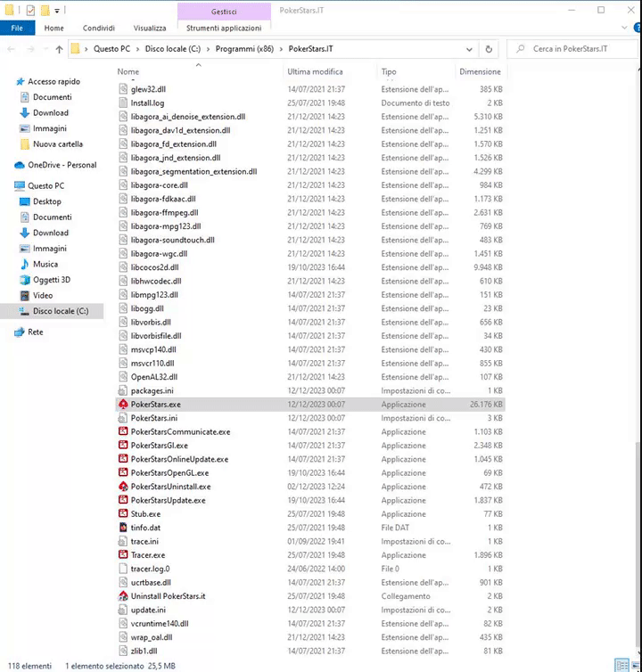The image size is (642, 672).
Task: Click the glew32.dll file icon
Action: pos(123,89)
